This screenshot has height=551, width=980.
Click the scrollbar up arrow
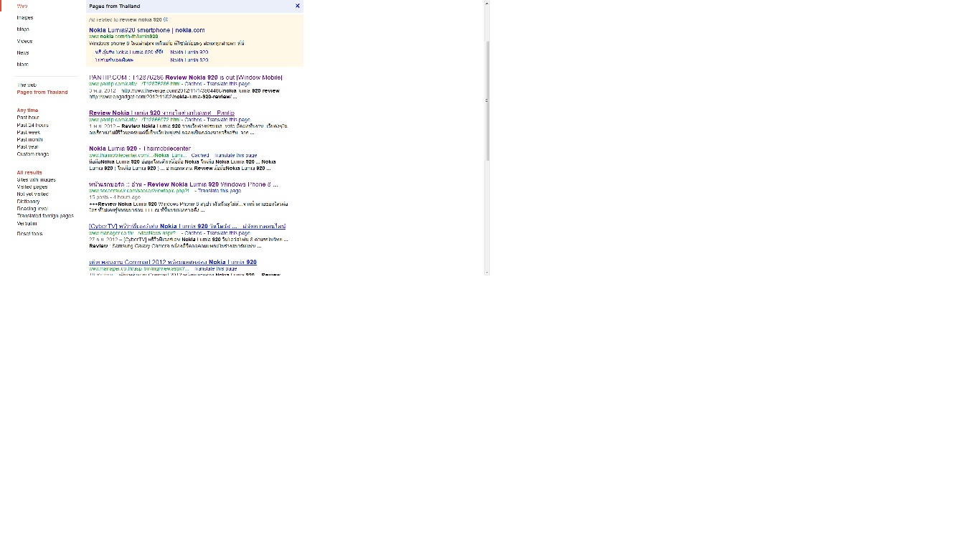487,3
